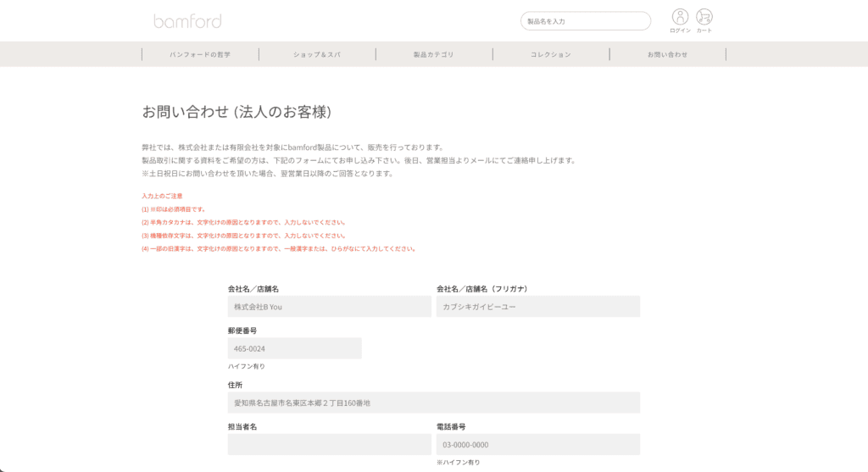868x472 pixels.
Task: Click the 電話番号 phone number field
Action: [538, 444]
